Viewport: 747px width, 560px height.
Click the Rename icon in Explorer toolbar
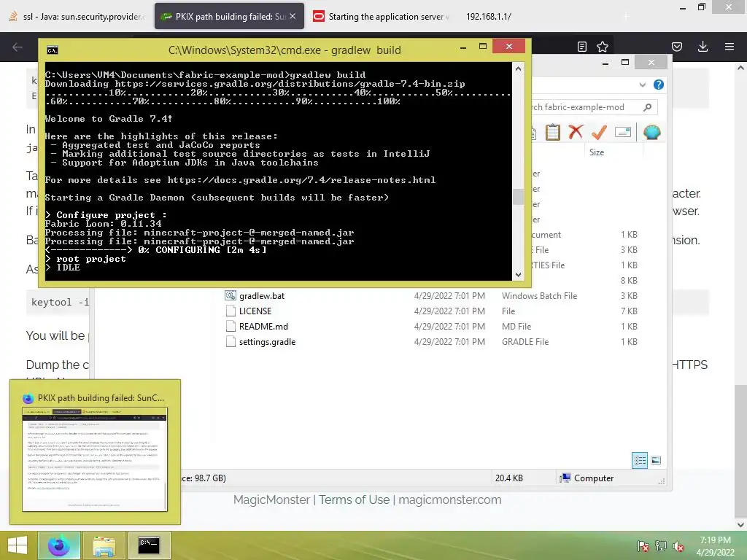(623, 132)
